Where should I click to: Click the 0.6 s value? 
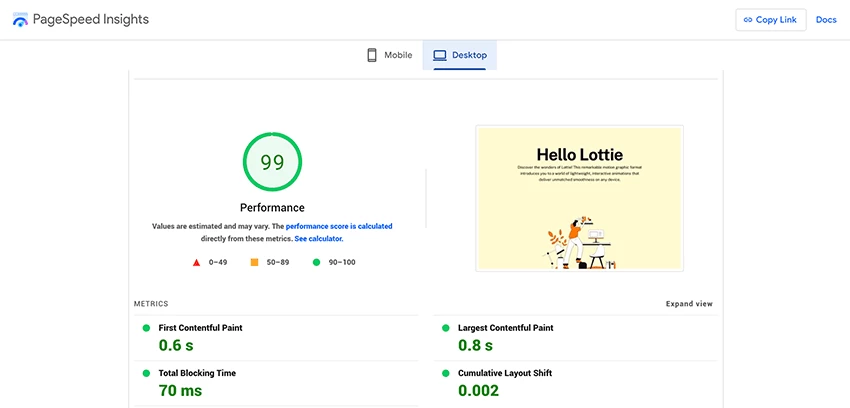coord(176,345)
